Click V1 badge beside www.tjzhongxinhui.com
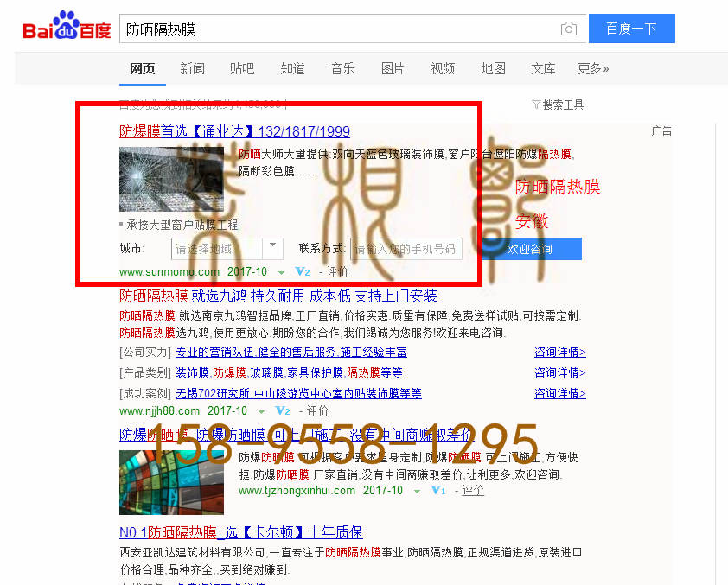 (x=437, y=490)
